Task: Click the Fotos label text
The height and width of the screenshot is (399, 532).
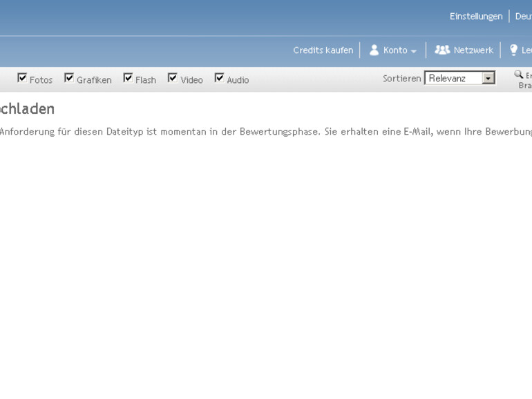Action: click(x=41, y=80)
